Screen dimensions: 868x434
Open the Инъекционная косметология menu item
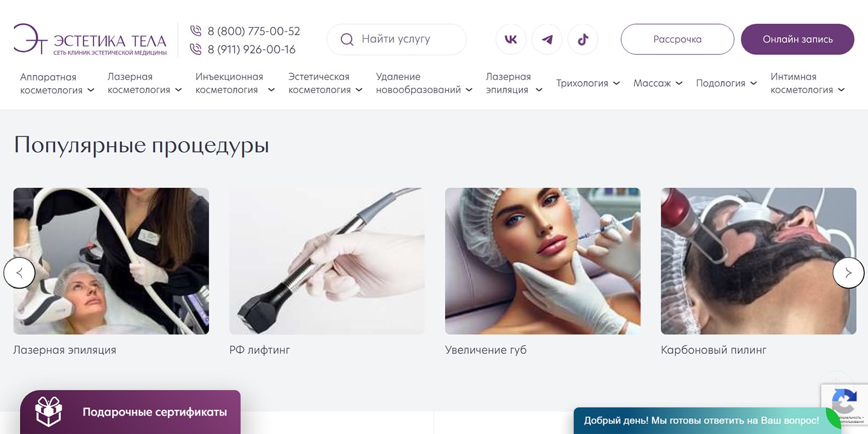235,84
